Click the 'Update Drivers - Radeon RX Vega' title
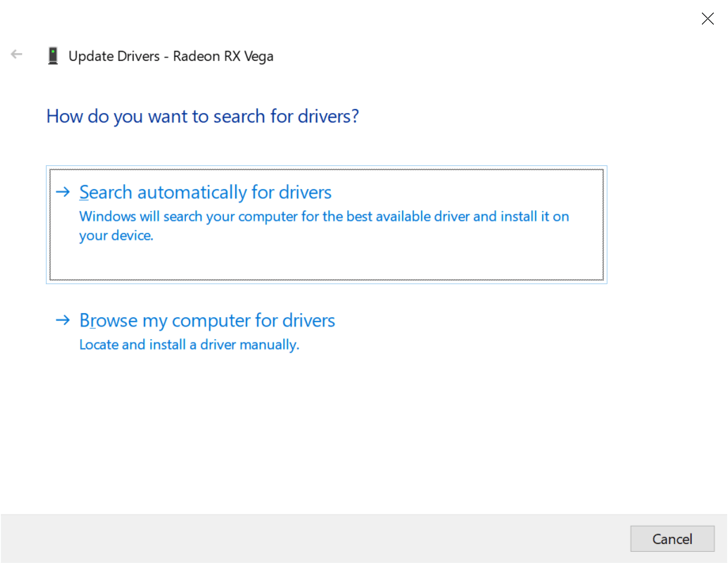 [171, 56]
